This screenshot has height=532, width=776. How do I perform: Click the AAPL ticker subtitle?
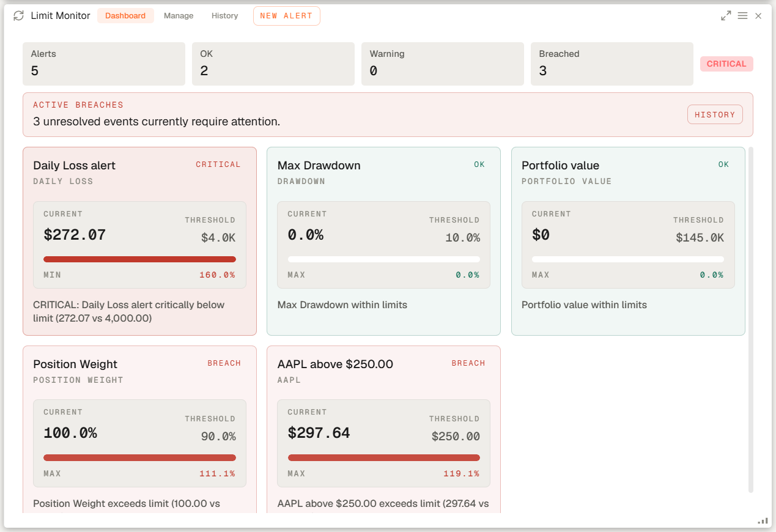pyautogui.click(x=289, y=380)
